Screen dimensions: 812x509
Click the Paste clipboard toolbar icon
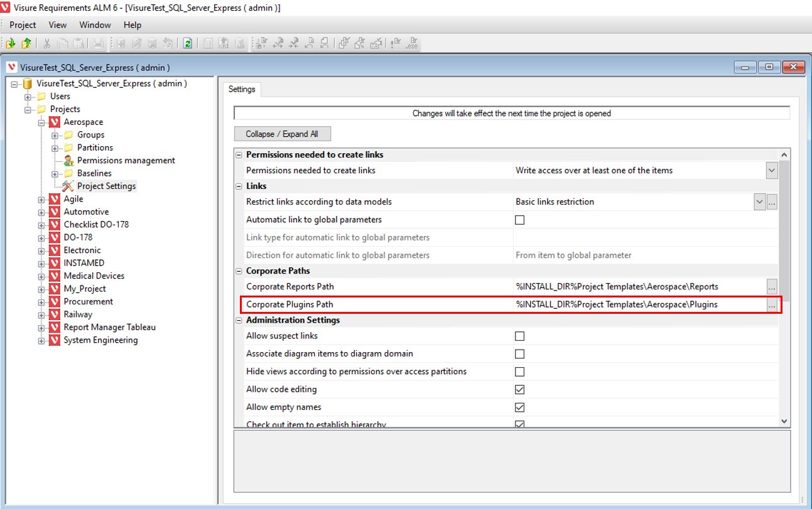point(79,43)
